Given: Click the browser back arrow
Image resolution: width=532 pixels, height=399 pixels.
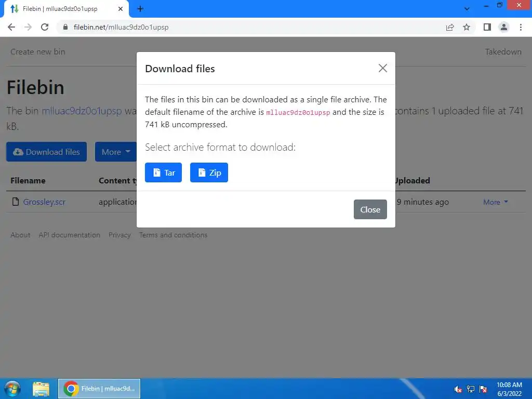Looking at the screenshot, I should [11, 27].
